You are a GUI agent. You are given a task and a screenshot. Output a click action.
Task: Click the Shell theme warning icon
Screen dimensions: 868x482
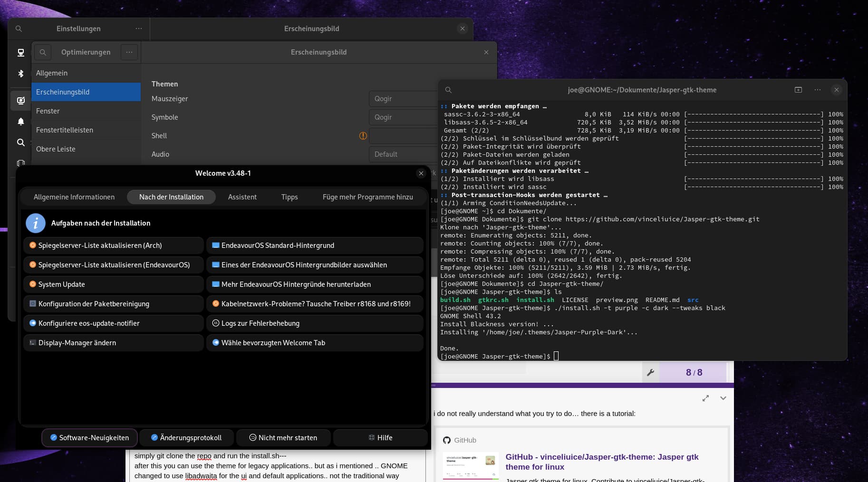363,136
